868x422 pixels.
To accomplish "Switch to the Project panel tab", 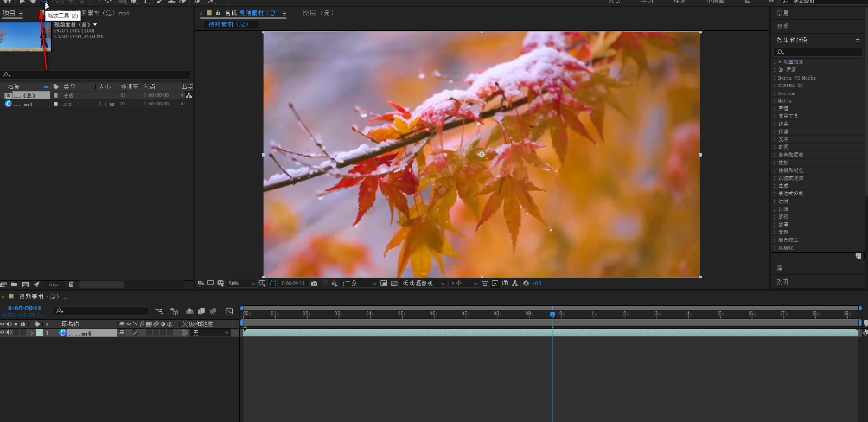I will point(10,13).
